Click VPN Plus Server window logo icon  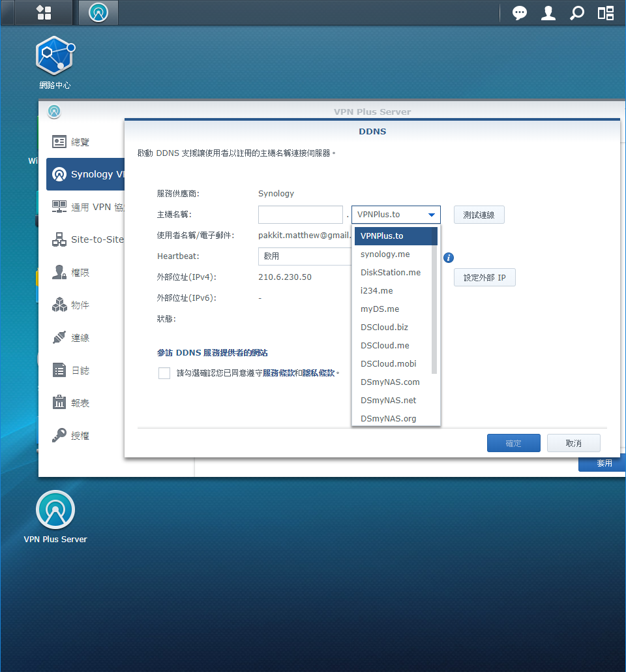54,112
